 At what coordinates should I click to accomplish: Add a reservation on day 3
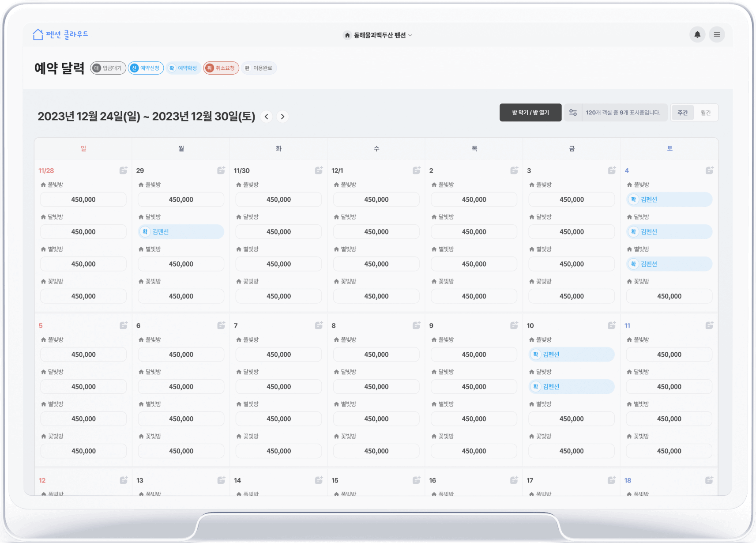click(x=612, y=170)
